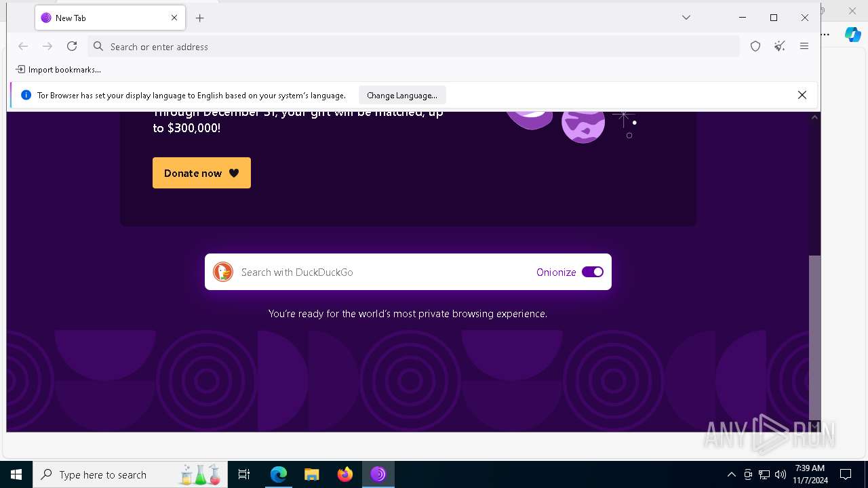This screenshot has width=868, height=488.
Task: Minimize the Tor Browser window
Action: pyautogui.click(x=743, y=18)
